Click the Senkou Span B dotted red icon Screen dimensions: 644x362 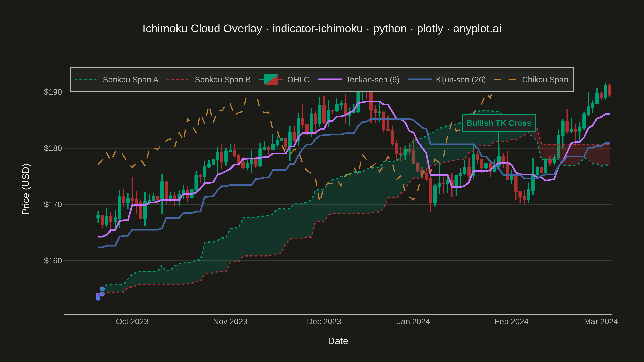[x=178, y=79]
